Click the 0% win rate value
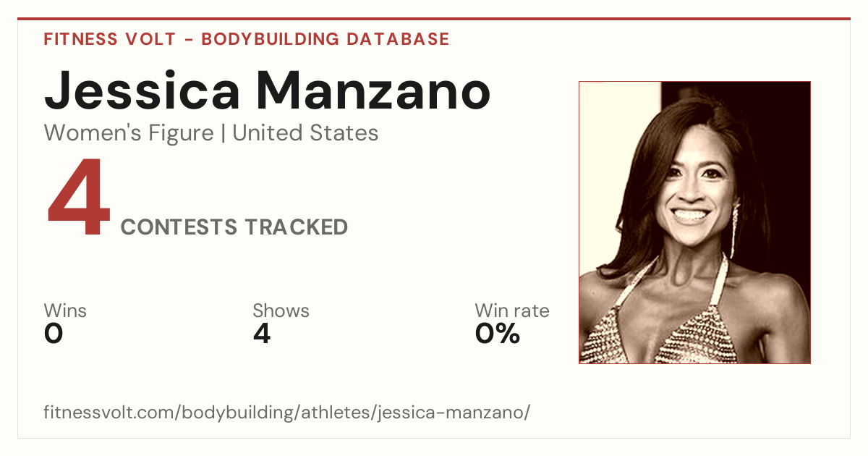This screenshot has height=456, width=868. pyautogui.click(x=498, y=334)
